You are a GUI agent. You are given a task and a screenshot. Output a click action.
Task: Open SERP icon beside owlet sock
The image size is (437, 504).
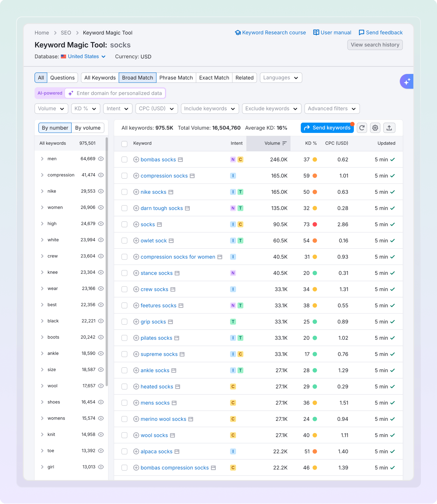pos(171,241)
